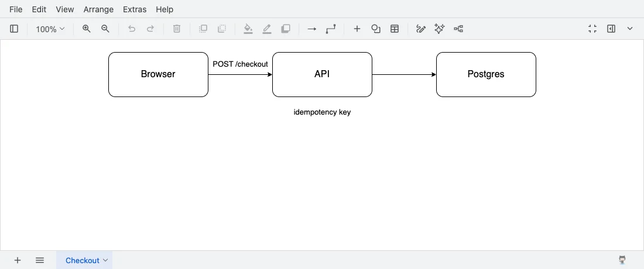The image size is (644, 269).
Task: Click the Fullscreen collapse arrows icon
Action: pos(592,29)
